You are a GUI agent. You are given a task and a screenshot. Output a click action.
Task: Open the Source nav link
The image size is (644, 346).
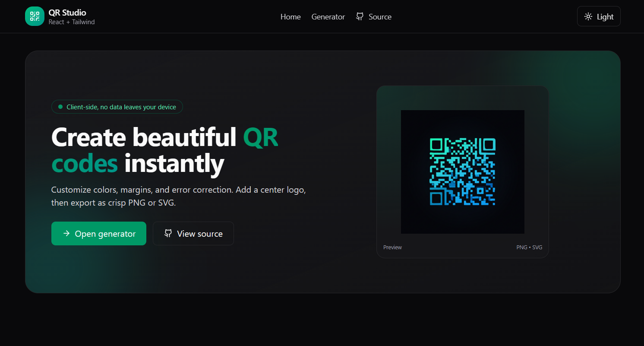click(x=374, y=17)
